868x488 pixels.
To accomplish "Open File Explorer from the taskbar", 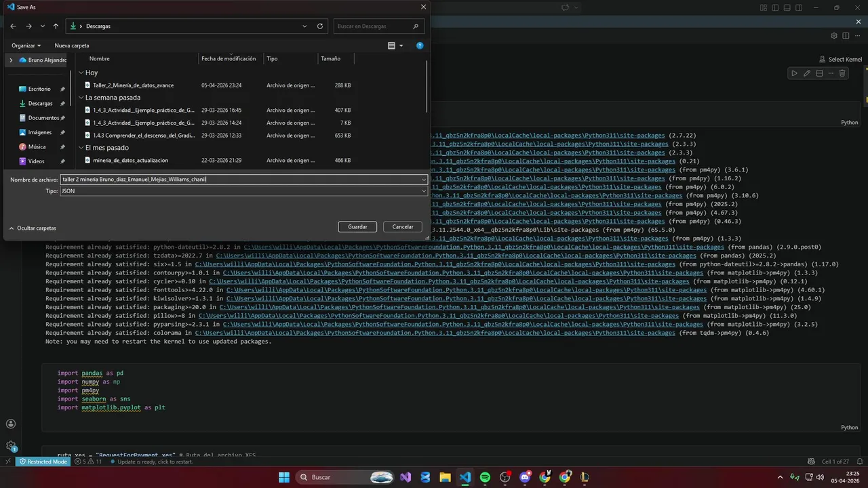I will pos(446,477).
